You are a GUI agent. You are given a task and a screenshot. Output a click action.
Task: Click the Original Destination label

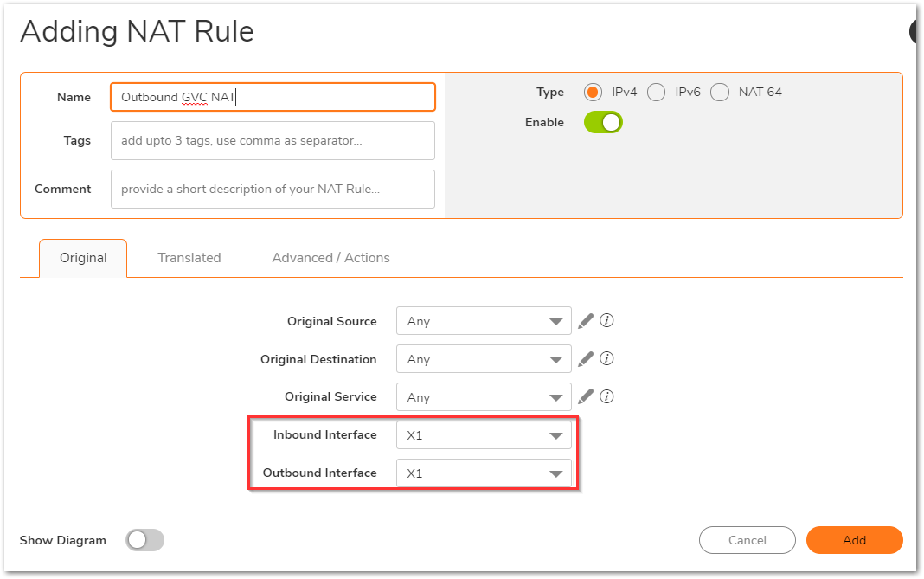[318, 360]
